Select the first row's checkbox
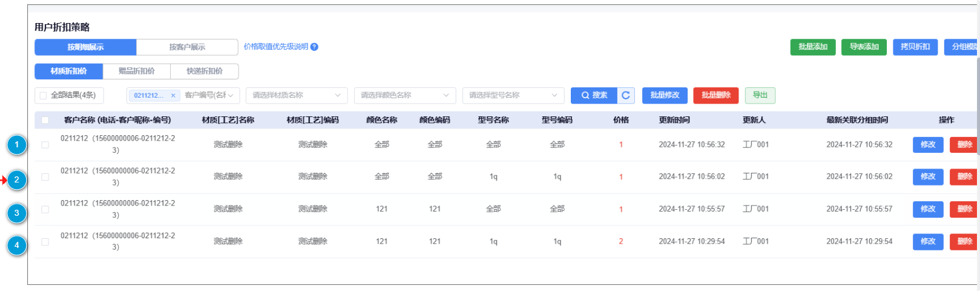Screen dimensions: 980x291 (x=45, y=145)
